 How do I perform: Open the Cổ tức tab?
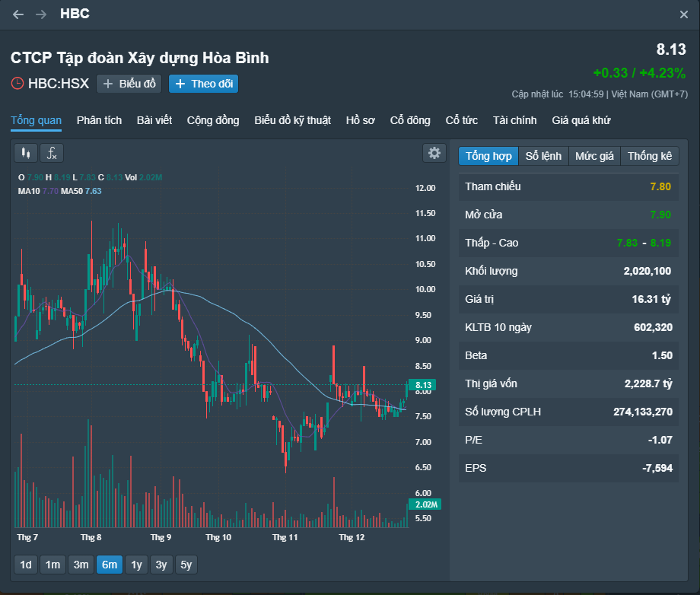[462, 120]
